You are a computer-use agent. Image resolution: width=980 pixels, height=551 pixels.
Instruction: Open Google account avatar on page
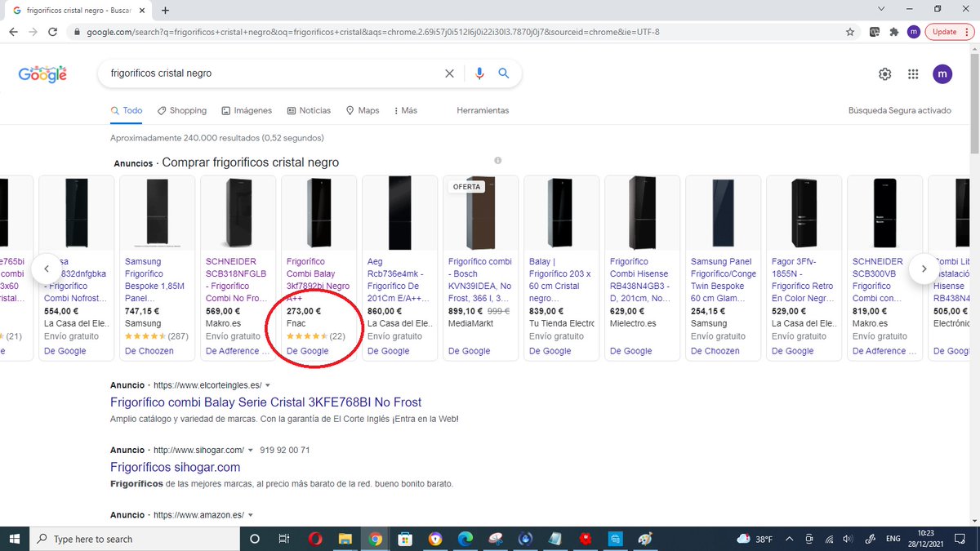coord(942,74)
